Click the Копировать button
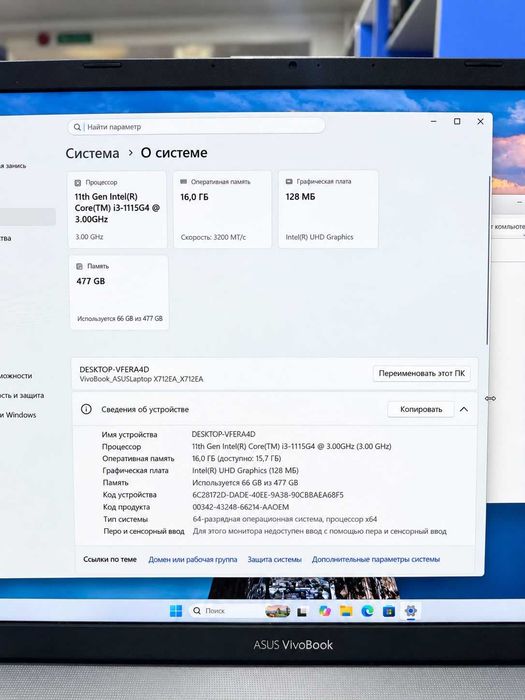525x700 pixels. (x=421, y=409)
